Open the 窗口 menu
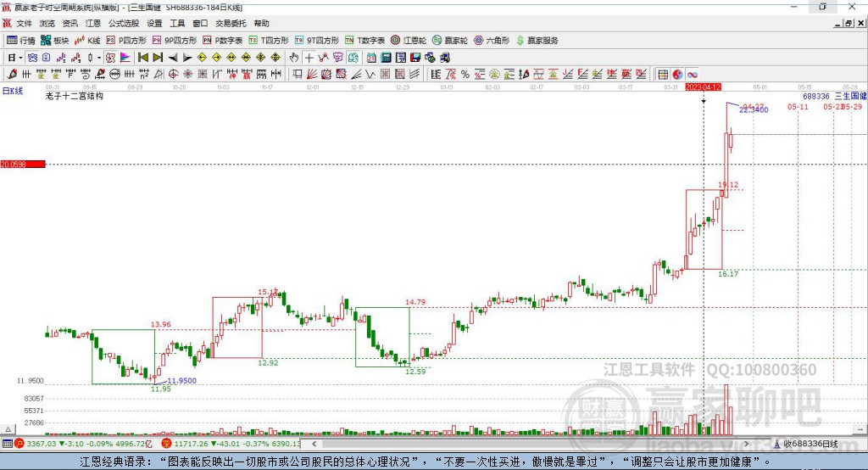 tap(200, 23)
